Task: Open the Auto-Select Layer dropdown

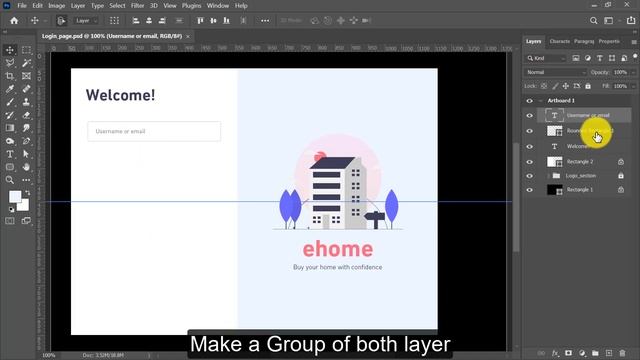Action: (x=86, y=20)
